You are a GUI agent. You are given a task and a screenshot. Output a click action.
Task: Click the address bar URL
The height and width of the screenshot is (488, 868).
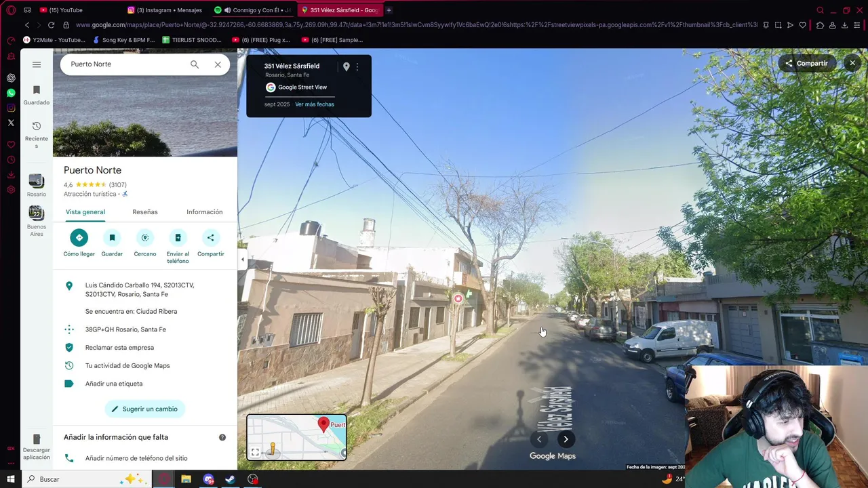[416, 25]
